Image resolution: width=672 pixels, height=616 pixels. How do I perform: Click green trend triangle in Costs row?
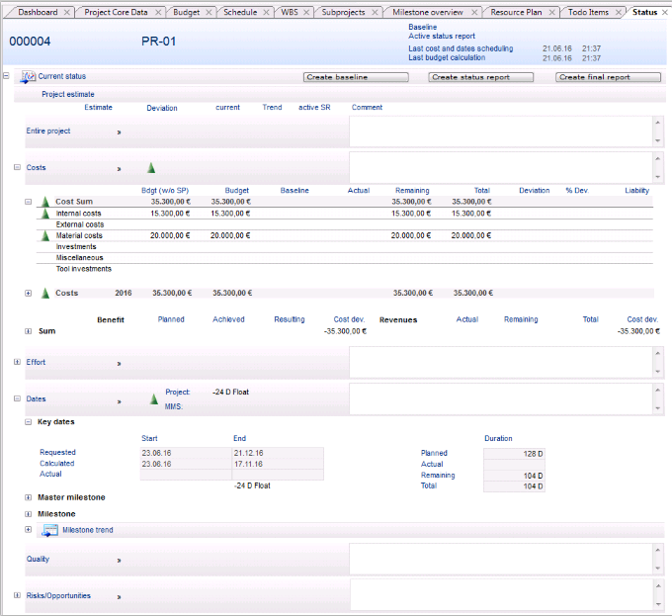(151, 168)
